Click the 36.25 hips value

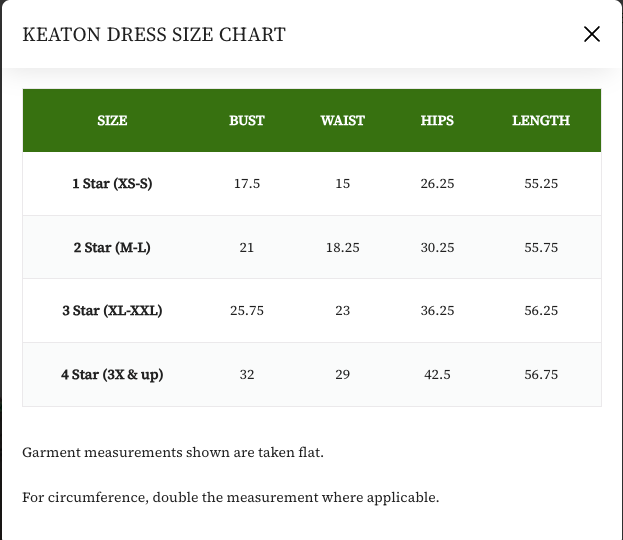click(x=437, y=311)
